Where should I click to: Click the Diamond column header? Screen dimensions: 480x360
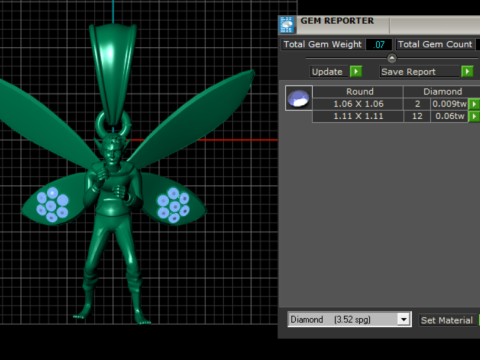pos(442,92)
